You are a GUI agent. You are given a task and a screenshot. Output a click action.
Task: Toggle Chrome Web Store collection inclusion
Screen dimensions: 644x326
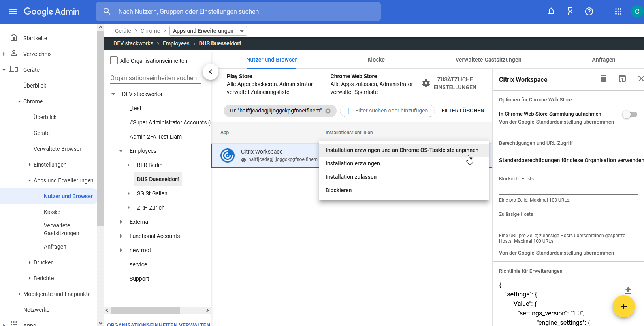point(630,114)
